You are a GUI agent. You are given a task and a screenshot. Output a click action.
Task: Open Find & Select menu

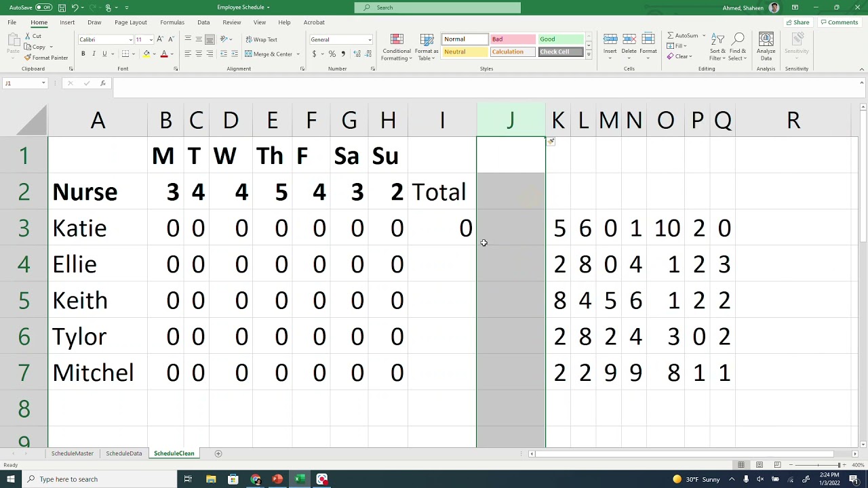tap(738, 47)
